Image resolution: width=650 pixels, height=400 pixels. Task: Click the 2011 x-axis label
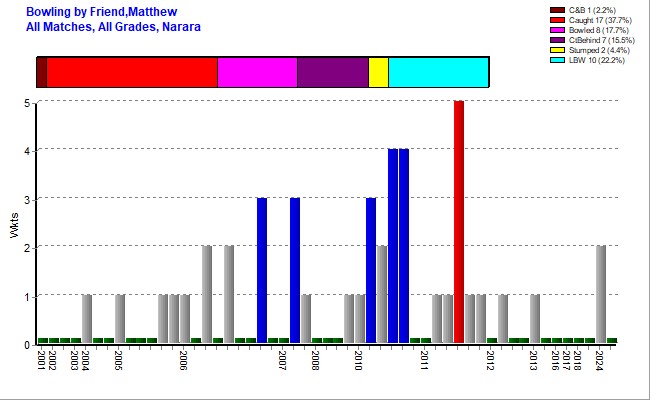pyautogui.click(x=424, y=360)
